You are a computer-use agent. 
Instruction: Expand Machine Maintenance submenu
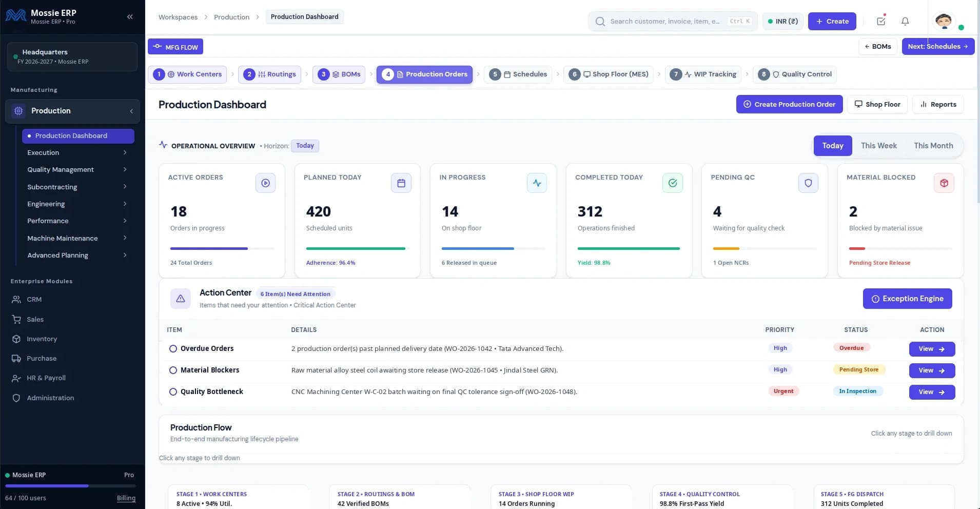point(77,238)
